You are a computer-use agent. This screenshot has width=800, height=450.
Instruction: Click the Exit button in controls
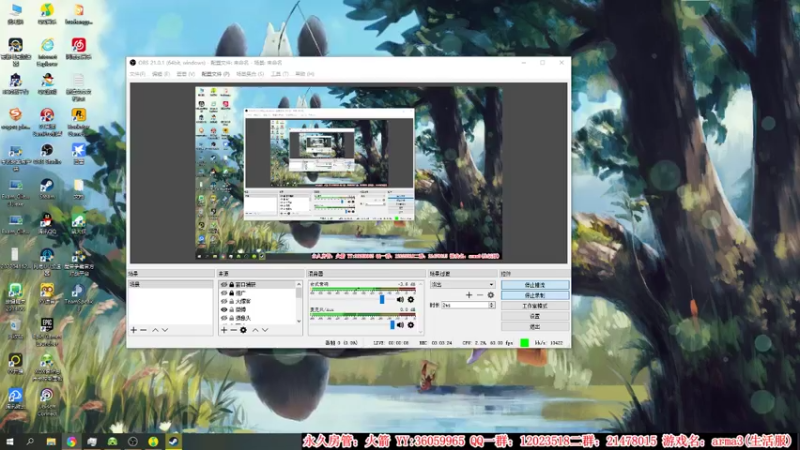(535, 327)
